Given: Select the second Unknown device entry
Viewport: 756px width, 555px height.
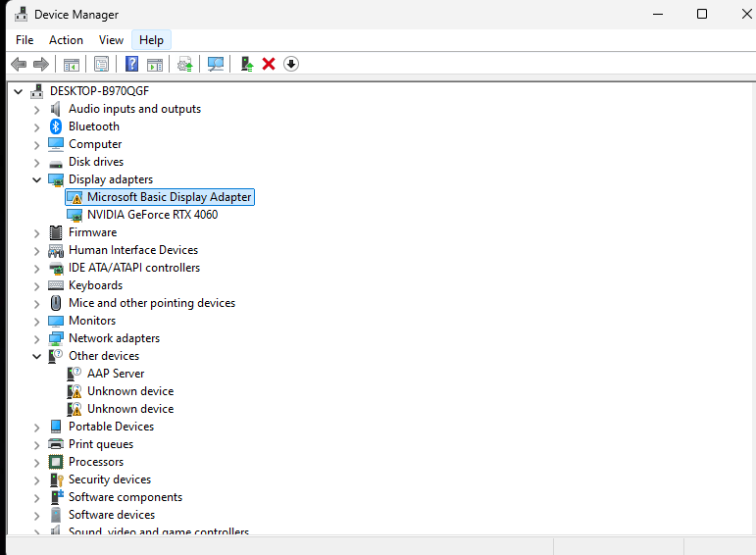Looking at the screenshot, I should (130, 409).
